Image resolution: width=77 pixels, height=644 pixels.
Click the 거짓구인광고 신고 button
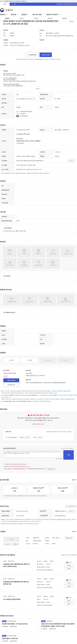[71, 506]
